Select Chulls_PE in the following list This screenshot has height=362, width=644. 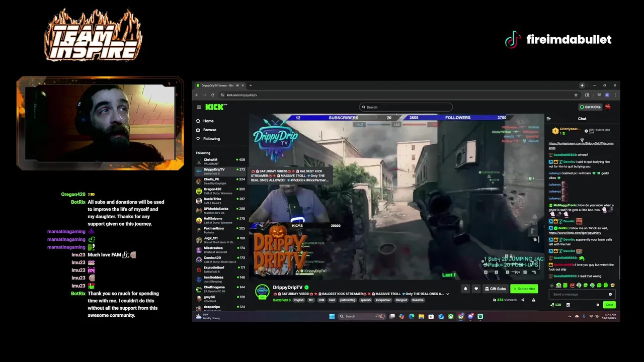[x=220, y=181]
